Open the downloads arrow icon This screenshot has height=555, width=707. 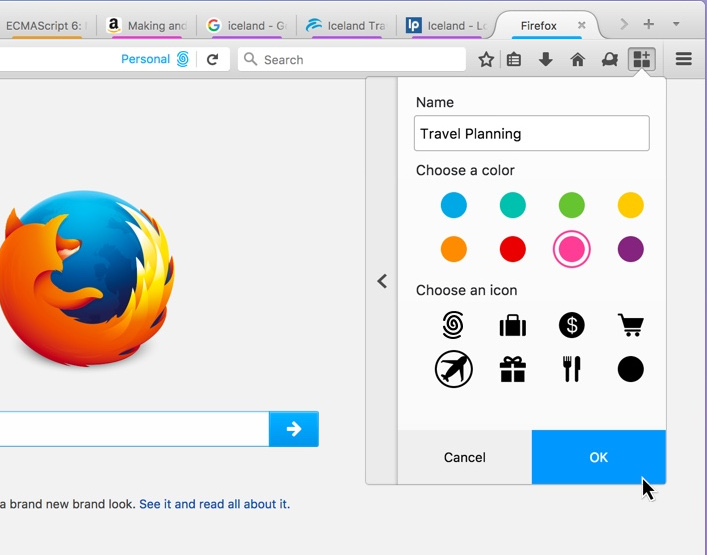546,59
